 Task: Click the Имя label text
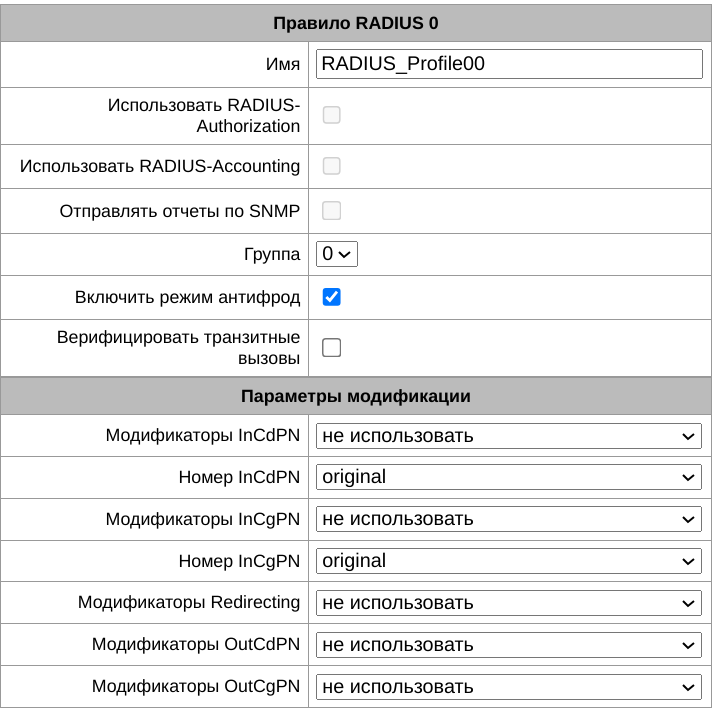pyautogui.click(x=283, y=65)
